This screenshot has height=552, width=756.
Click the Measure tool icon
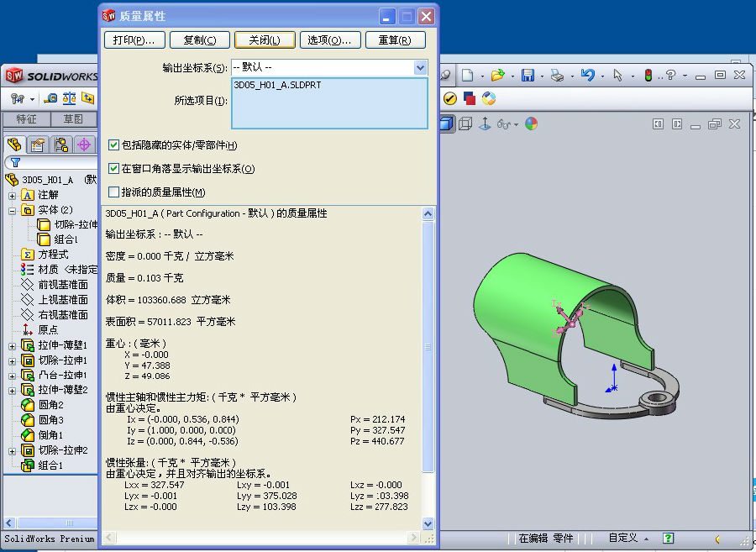click(51, 98)
